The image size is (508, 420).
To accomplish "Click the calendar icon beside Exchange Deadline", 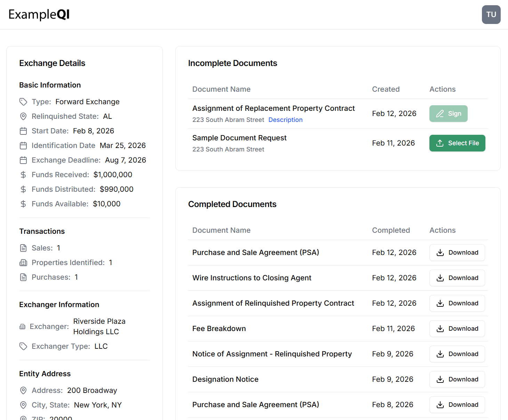I will (x=23, y=160).
